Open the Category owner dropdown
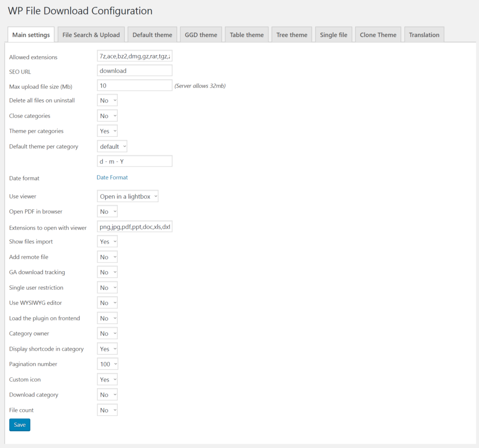 coord(107,333)
